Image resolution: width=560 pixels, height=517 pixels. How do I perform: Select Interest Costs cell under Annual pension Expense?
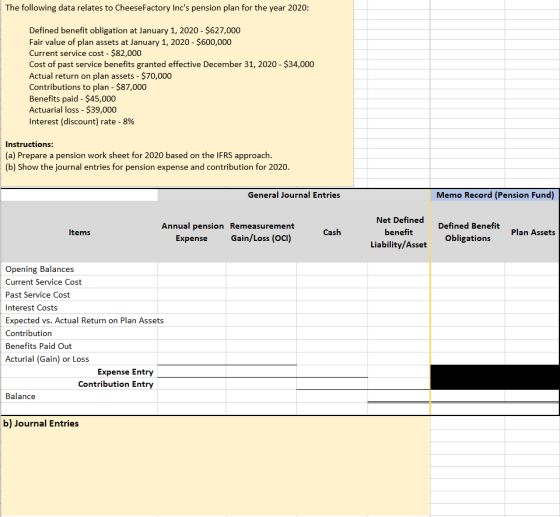point(191,307)
